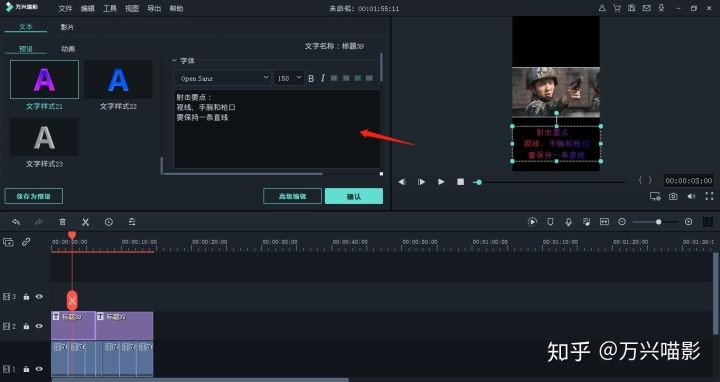Open preview quality display settings icon
Screen dimensions: 720x382
point(655,197)
